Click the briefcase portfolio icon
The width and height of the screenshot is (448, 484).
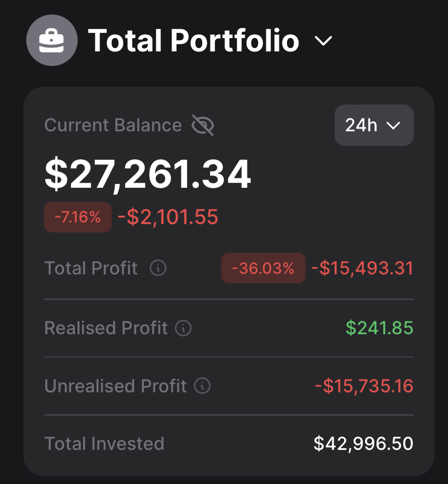point(52,40)
